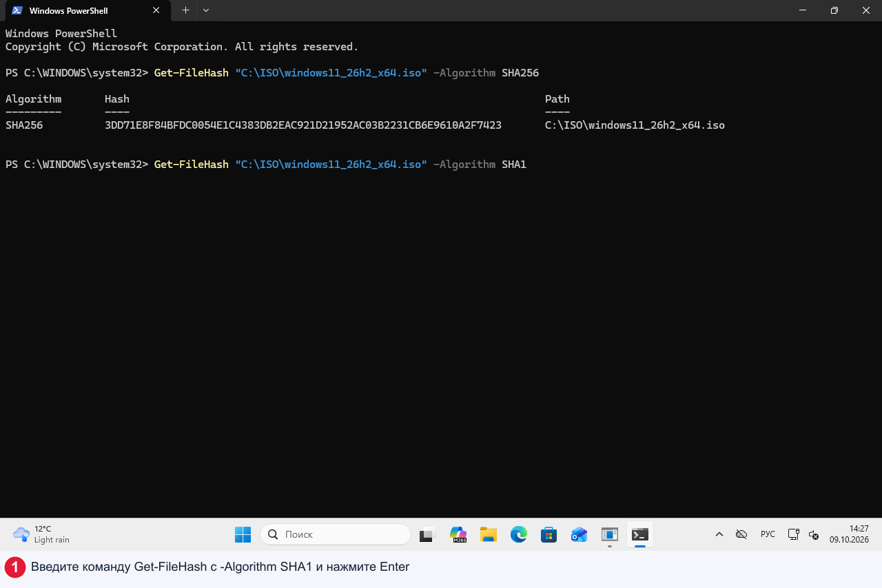The height and width of the screenshot is (588, 882).
Task: Open the Windows Start menu
Action: point(243,534)
